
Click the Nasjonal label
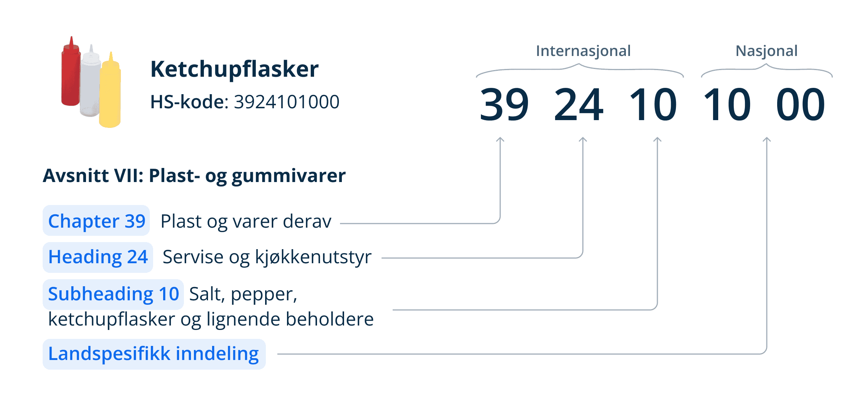click(766, 51)
